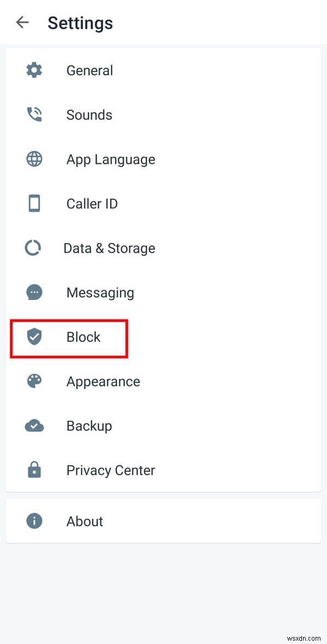This screenshot has height=644, width=327.
Task: Click the Sounds phone icon
Action: click(x=34, y=114)
